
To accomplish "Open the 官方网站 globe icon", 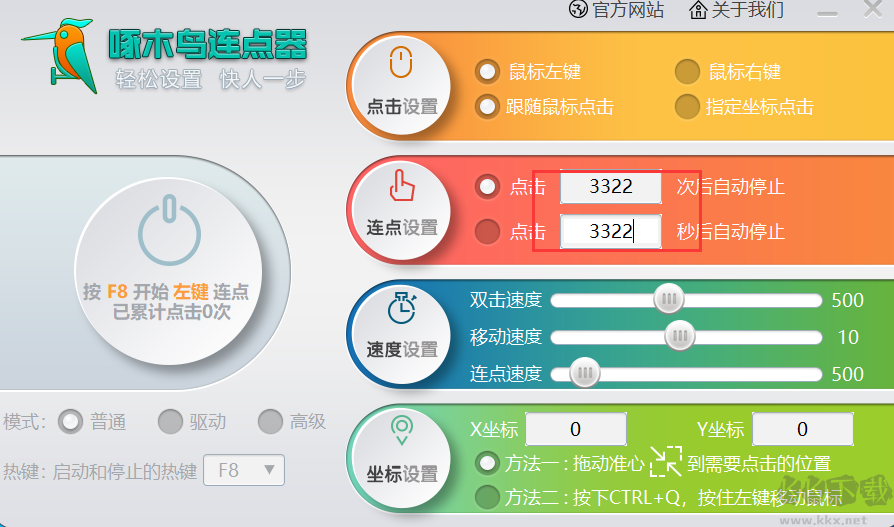I will [578, 9].
